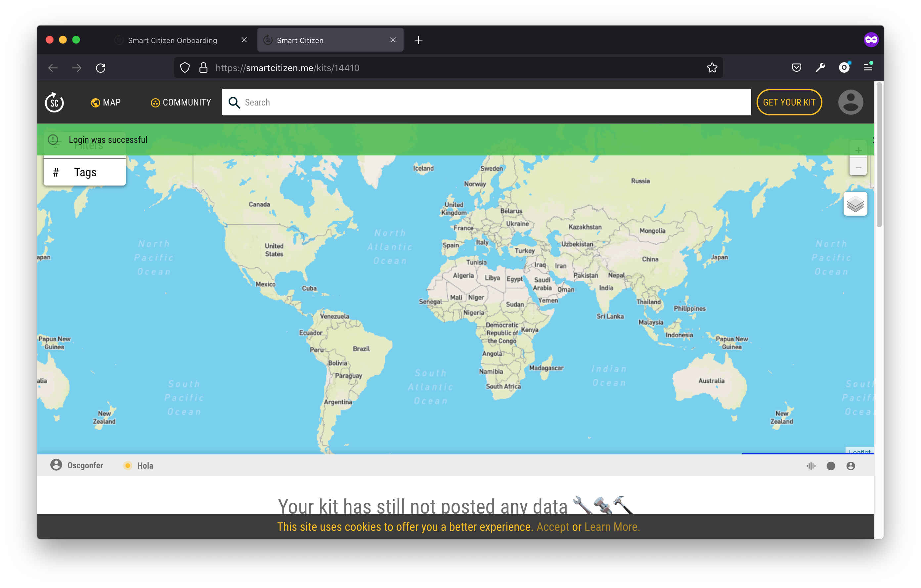
Task: Click the private browsing mask icon
Action: click(871, 39)
